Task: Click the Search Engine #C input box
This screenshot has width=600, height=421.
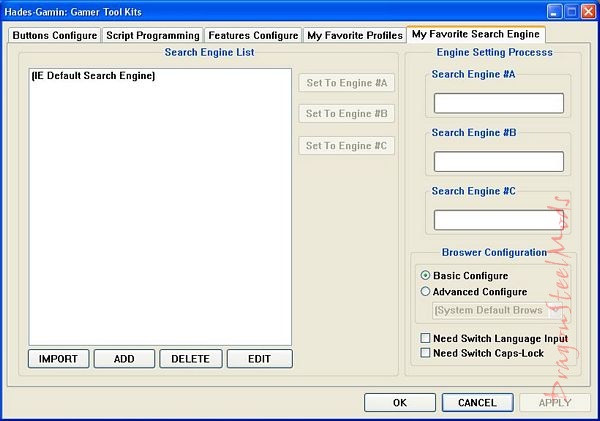Action: [x=498, y=220]
